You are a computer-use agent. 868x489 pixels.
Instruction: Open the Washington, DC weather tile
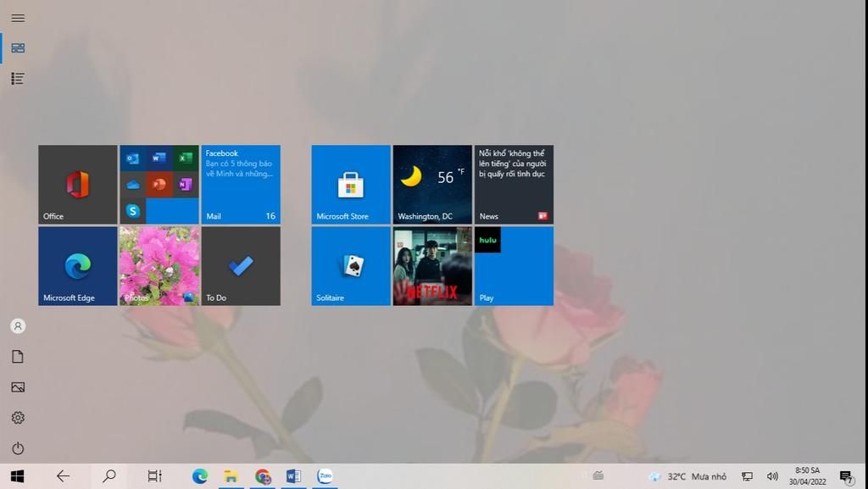(x=432, y=185)
